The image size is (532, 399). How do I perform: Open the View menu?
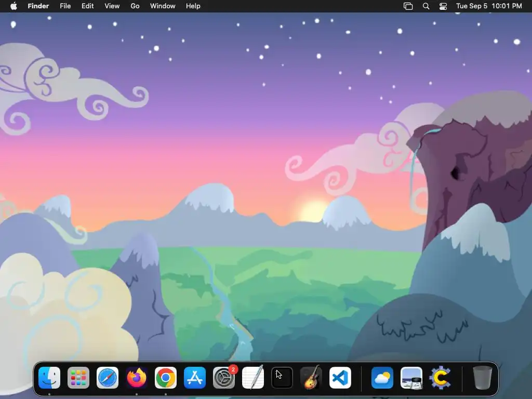(112, 6)
